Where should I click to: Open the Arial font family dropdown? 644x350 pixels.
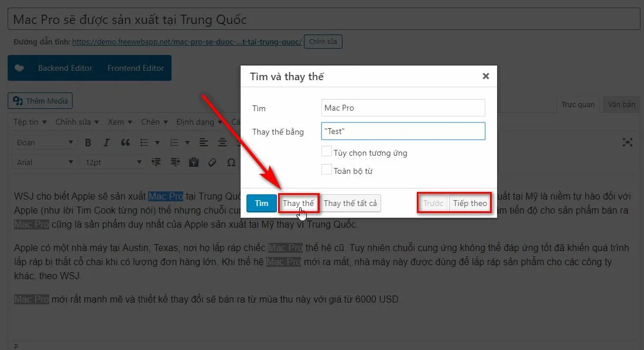tap(44, 162)
